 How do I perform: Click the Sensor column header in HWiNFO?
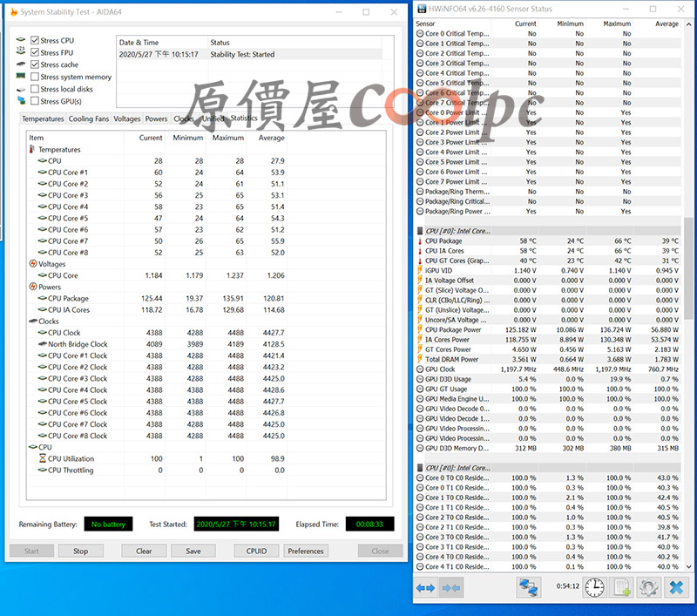click(x=453, y=24)
